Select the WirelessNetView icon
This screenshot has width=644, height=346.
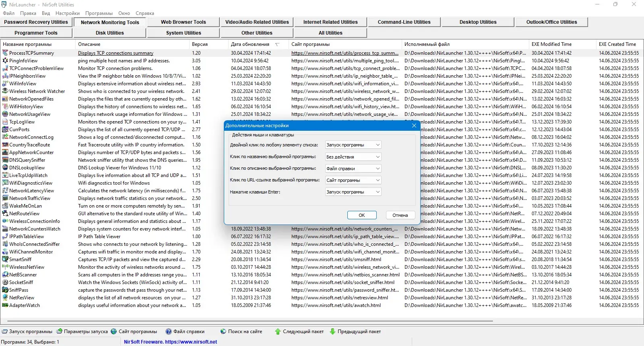click(5, 267)
